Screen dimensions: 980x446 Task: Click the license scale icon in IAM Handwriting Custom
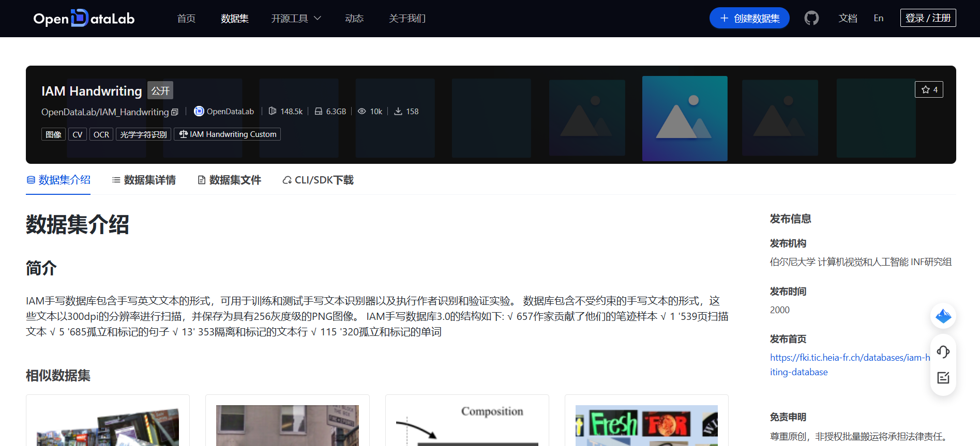click(x=183, y=134)
